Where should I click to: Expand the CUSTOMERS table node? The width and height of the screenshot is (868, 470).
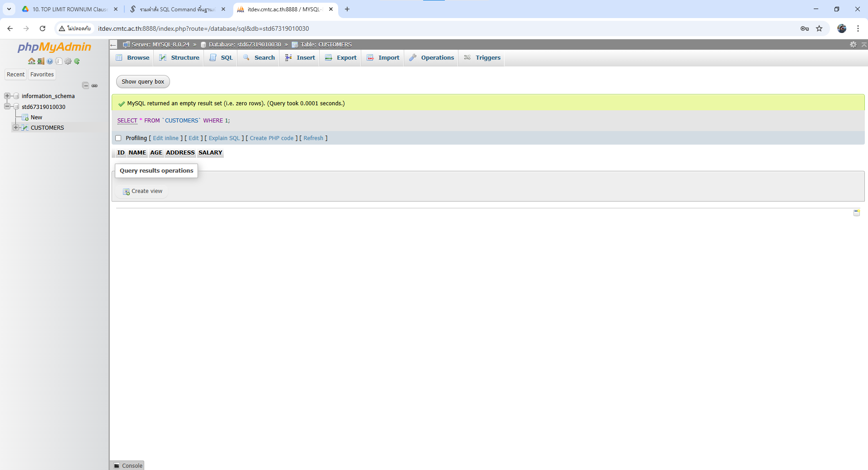(16, 127)
